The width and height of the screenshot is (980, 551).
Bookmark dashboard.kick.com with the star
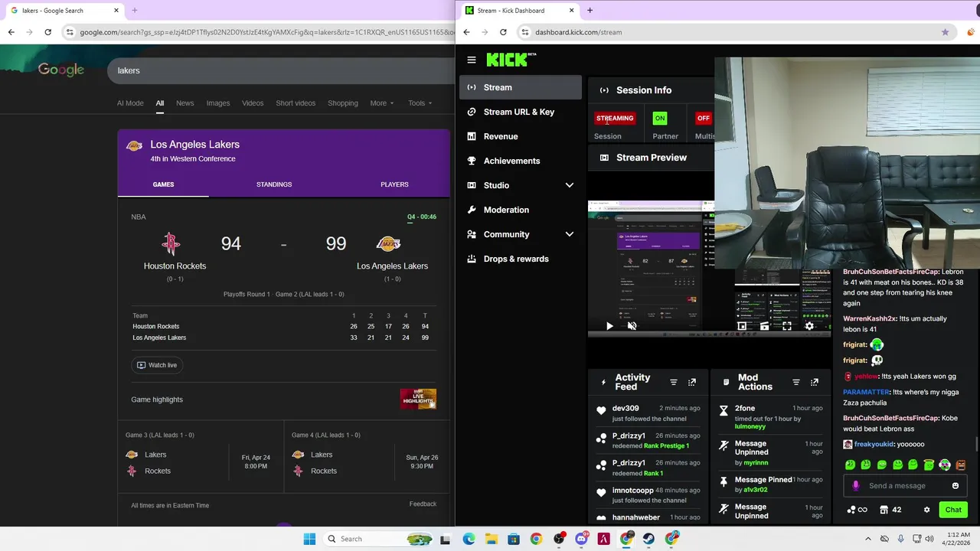945,32
